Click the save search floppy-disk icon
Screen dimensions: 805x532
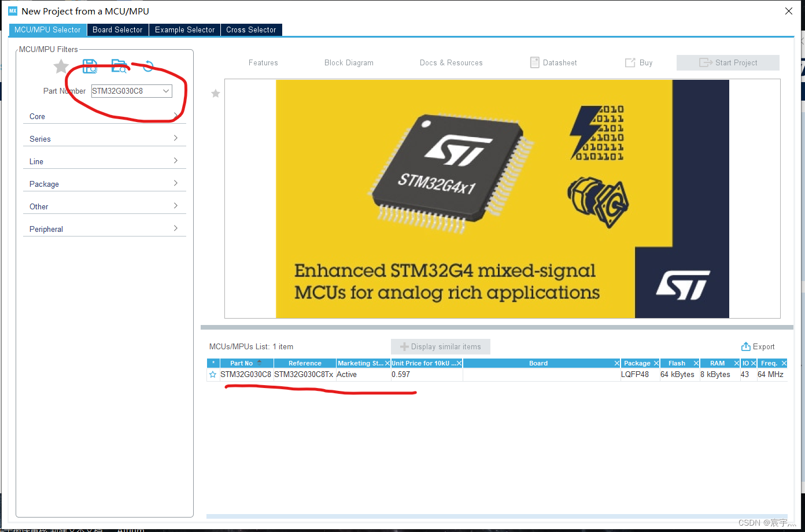click(x=90, y=66)
